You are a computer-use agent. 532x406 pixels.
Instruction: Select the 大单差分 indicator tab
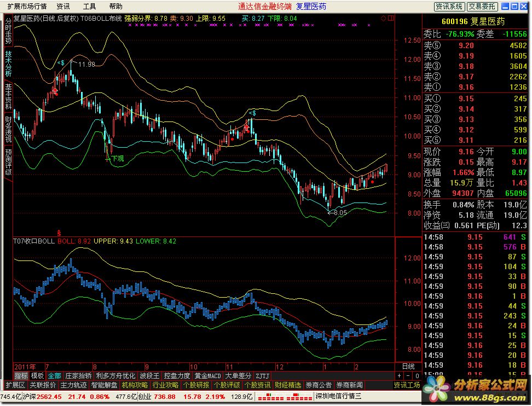pos(238,376)
